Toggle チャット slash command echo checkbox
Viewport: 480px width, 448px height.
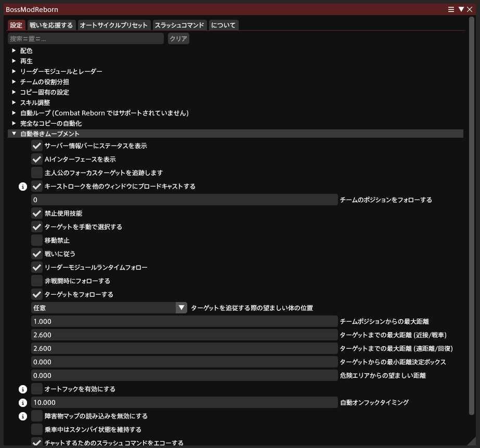(x=37, y=442)
